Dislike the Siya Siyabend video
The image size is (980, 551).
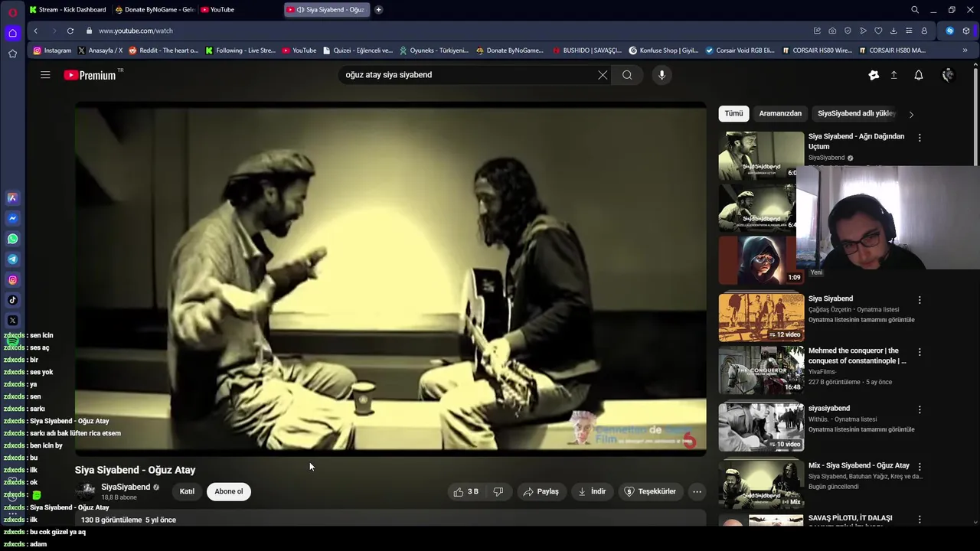[498, 491]
